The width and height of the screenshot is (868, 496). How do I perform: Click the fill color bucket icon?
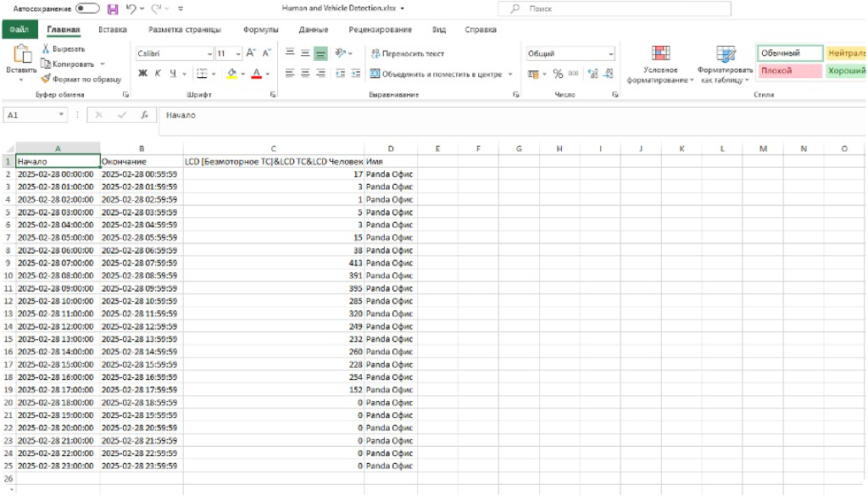[x=231, y=74]
